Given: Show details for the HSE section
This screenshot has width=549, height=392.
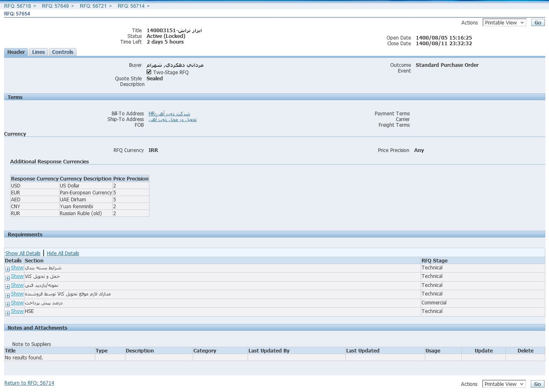Looking at the screenshot, I should 17,311.
